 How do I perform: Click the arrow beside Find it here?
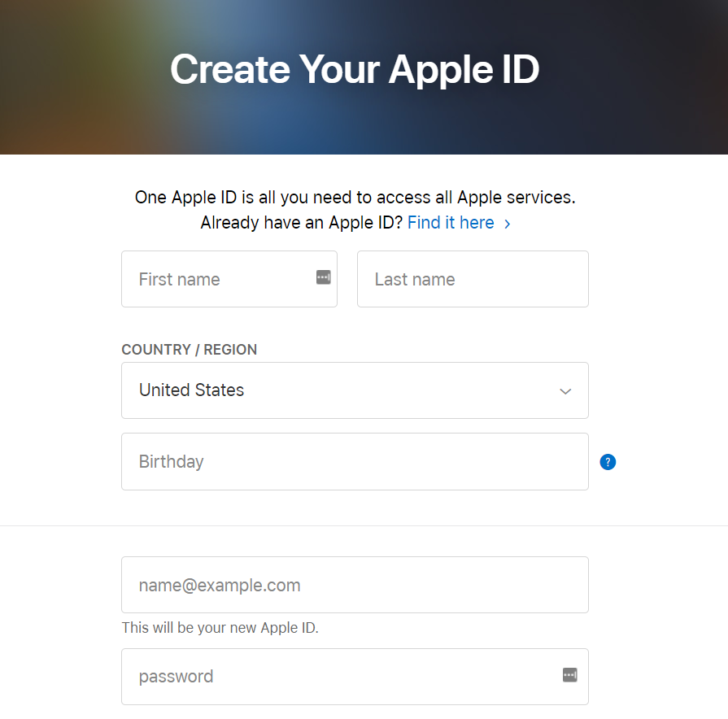pyautogui.click(x=508, y=224)
